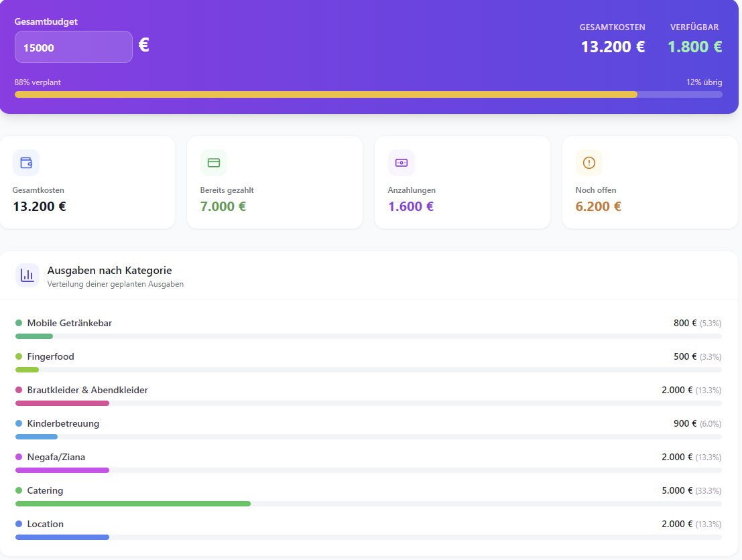
Task: Click the Negafa/Ziana spending bar
Action: [x=62, y=470]
